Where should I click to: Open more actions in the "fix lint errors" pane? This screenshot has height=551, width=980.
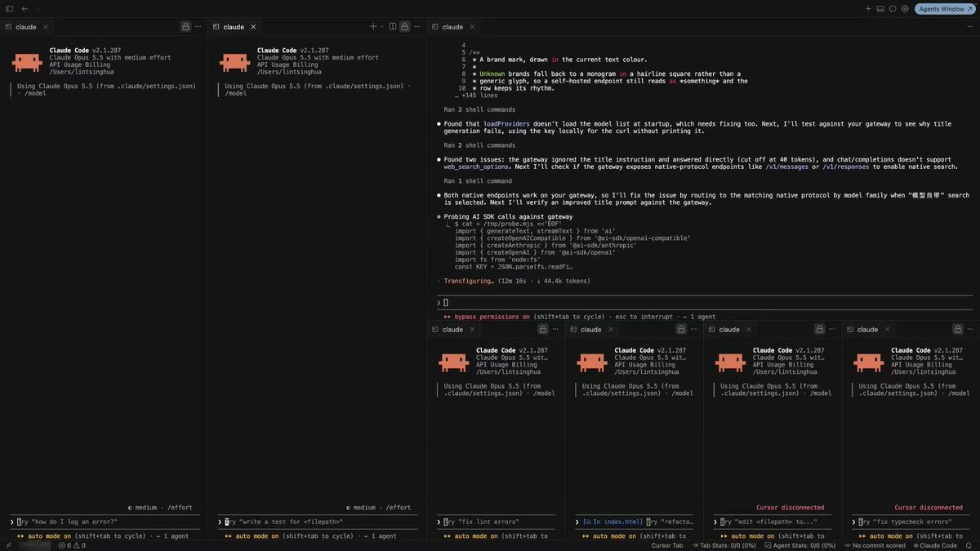pyautogui.click(x=555, y=329)
